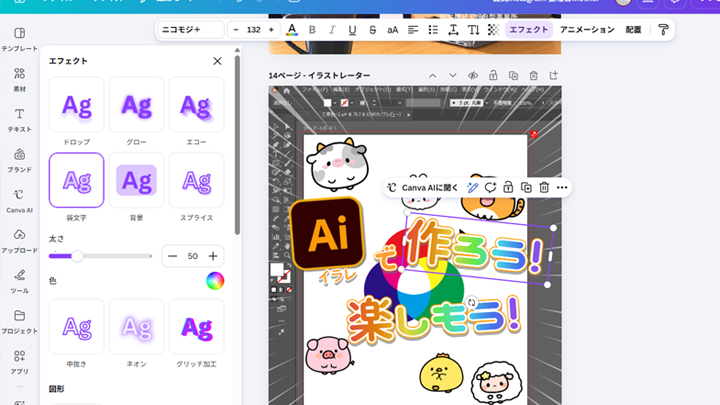Duplicate the selected text element
This screenshot has width=720, height=405.
pyautogui.click(x=526, y=187)
